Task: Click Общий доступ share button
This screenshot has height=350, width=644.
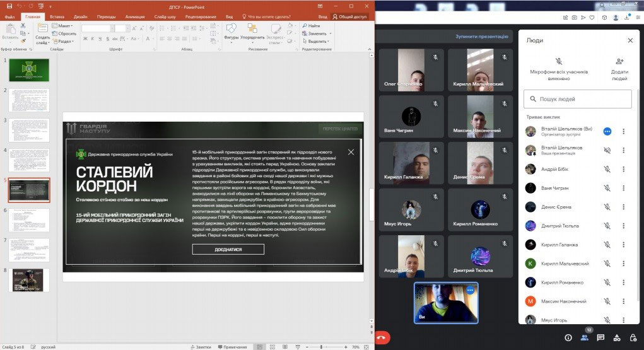Action: (x=349, y=17)
